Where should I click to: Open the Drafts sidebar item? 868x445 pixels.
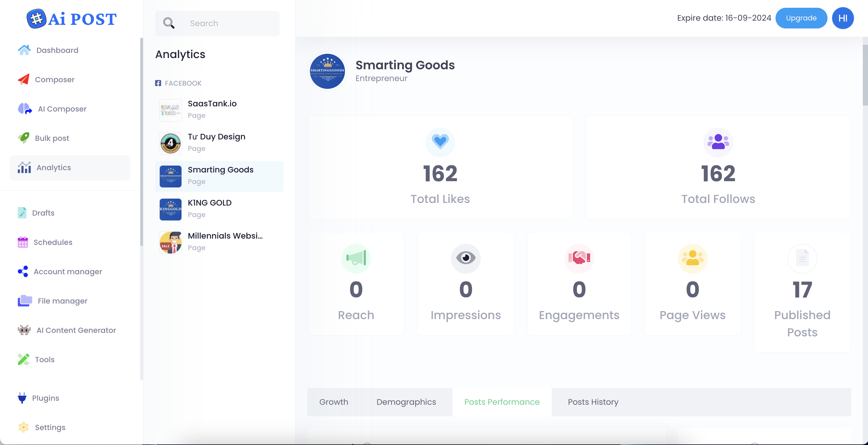click(43, 213)
